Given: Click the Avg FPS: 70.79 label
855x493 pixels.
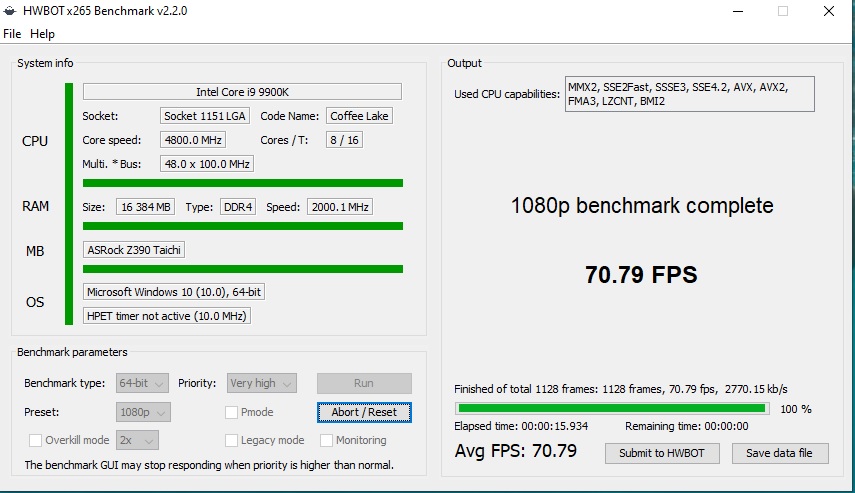Looking at the screenshot, I should 516,451.
